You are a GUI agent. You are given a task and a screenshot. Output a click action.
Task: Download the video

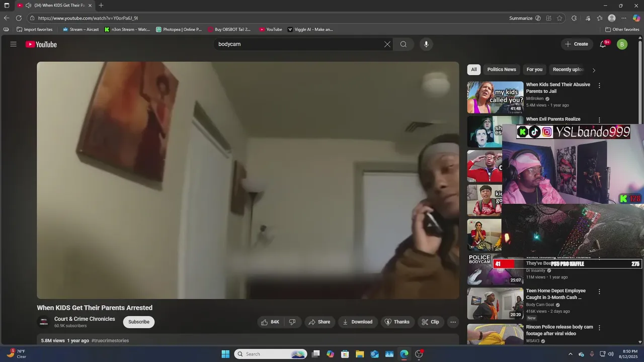click(357, 322)
